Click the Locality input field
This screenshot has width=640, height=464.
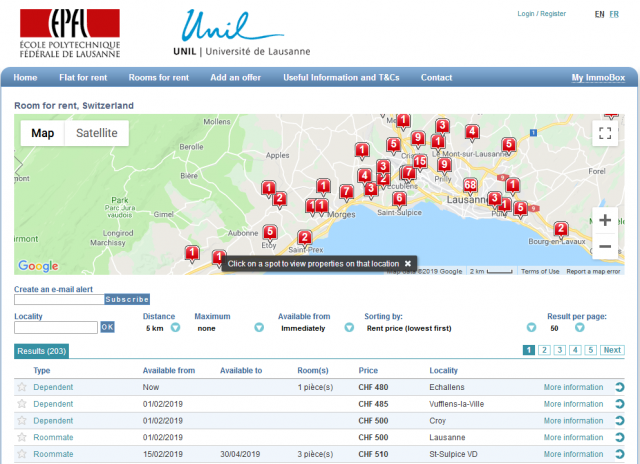[56, 327]
